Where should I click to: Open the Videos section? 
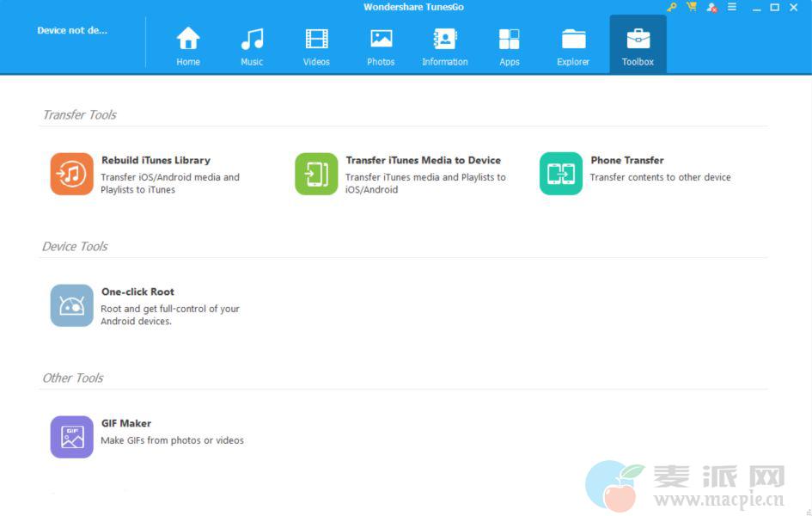(316, 40)
